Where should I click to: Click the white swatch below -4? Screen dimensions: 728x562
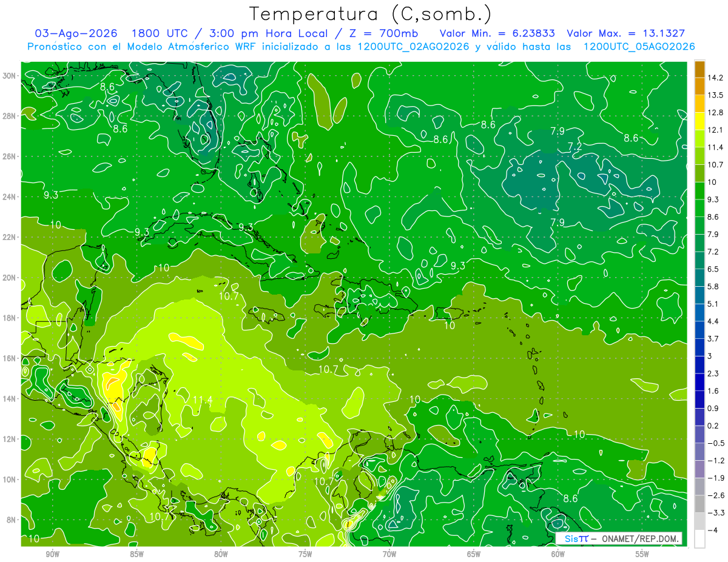coord(699,539)
